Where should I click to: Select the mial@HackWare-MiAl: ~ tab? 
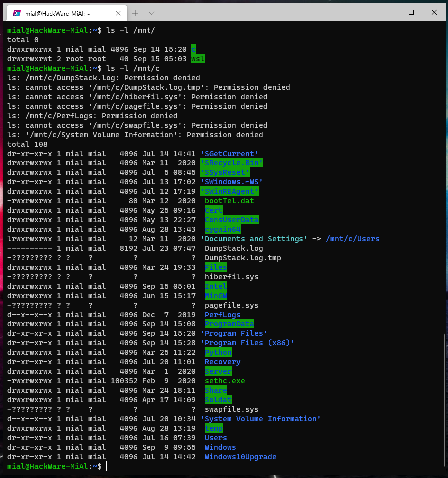[x=60, y=13]
